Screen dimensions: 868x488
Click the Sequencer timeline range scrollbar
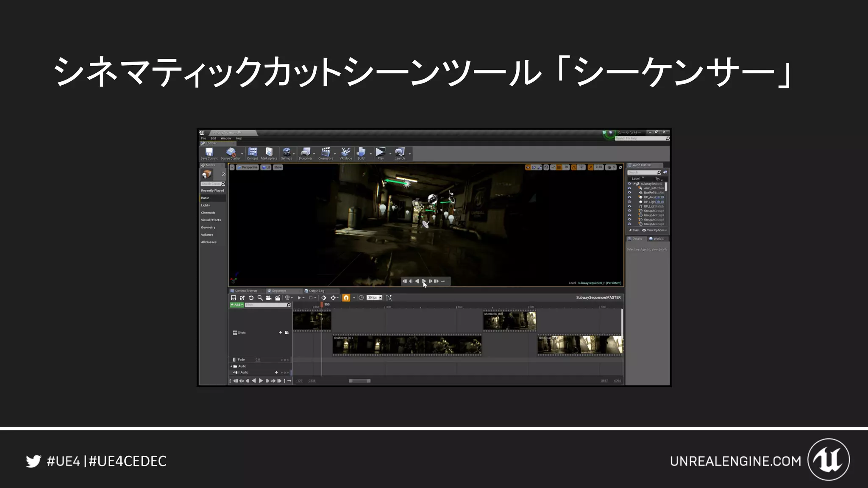(x=360, y=381)
